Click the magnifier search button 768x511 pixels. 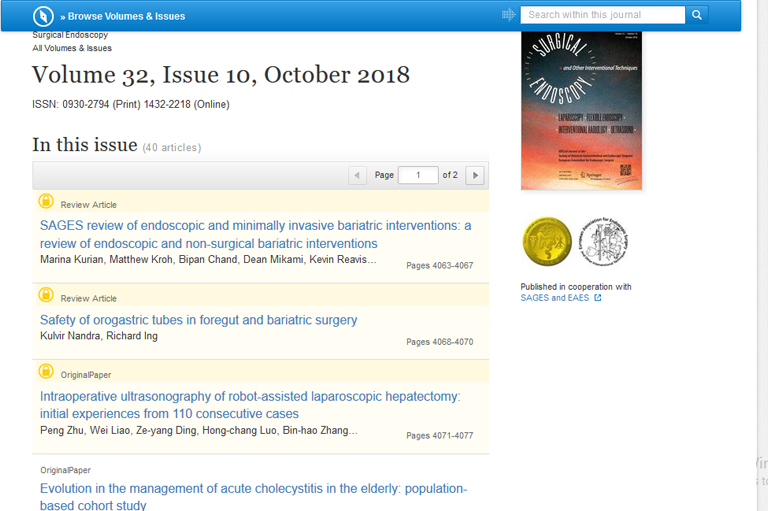[697, 15]
